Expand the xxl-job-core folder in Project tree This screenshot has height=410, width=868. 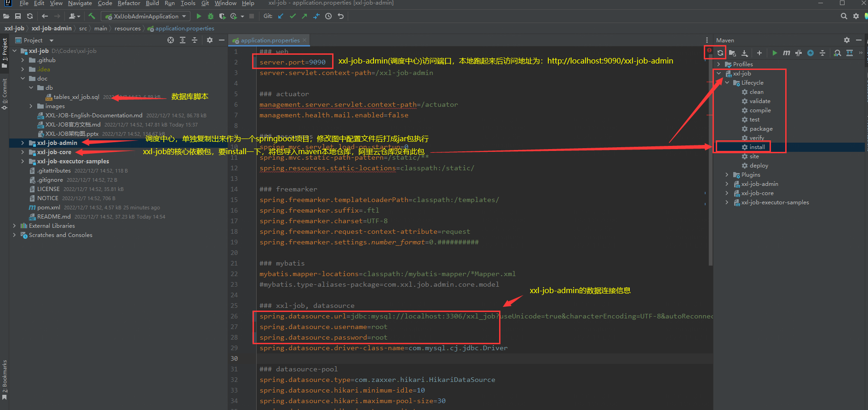click(23, 152)
